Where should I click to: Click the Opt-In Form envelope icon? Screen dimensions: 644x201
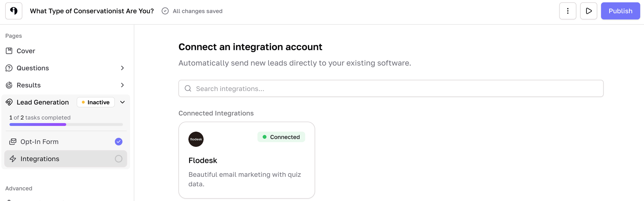click(x=13, y=142)
